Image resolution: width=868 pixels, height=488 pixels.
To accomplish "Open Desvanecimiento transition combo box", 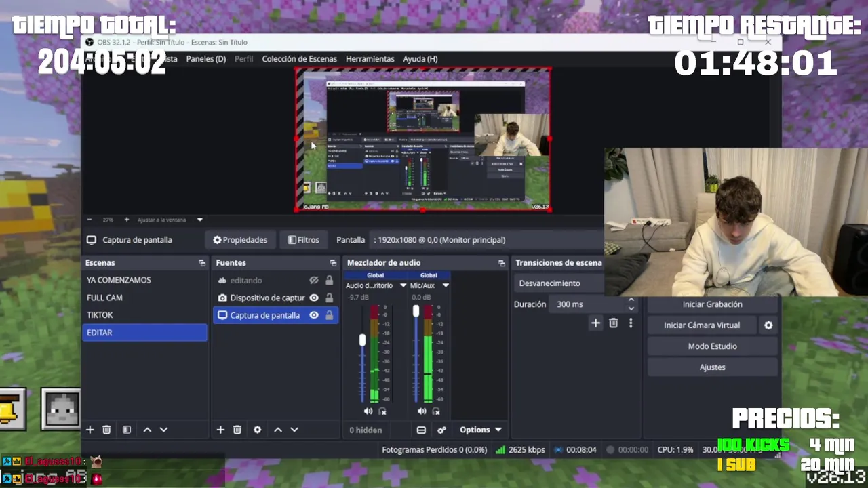I will [x=559, y=283].
